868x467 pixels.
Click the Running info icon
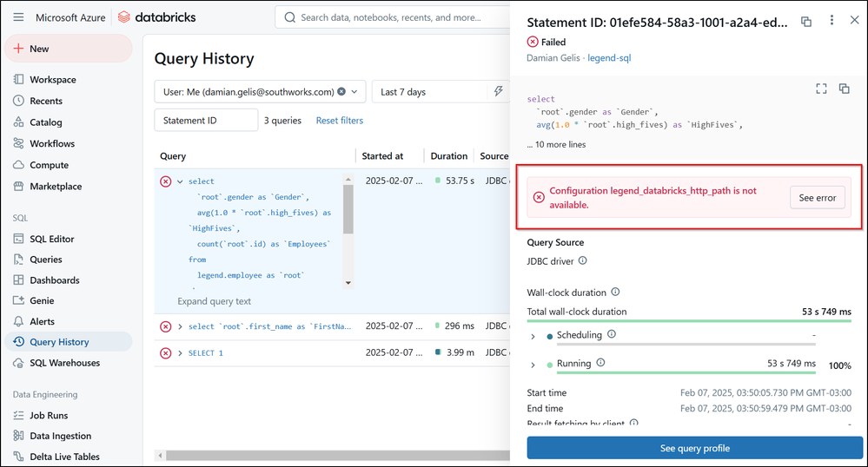click(x=600, y=363)
